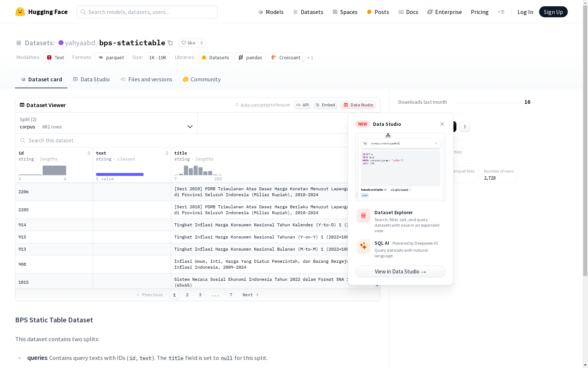Click the Dataset Explorer icon
Screen dimensions: 588x368
pos(363,216)
